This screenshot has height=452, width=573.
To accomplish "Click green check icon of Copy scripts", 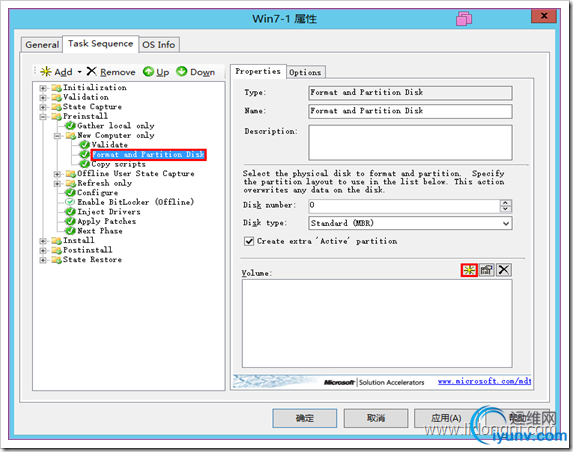I will click(x=85, y=164).
